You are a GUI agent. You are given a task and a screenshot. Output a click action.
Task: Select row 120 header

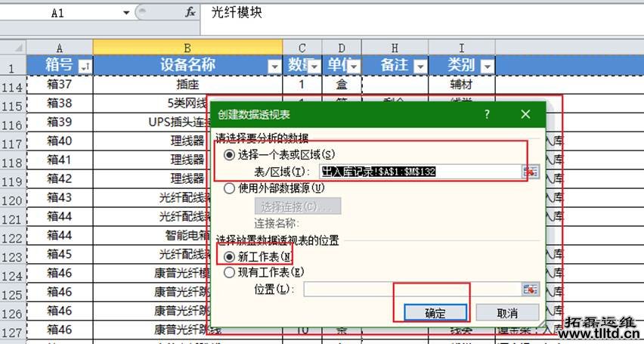[x=13, y=200]
